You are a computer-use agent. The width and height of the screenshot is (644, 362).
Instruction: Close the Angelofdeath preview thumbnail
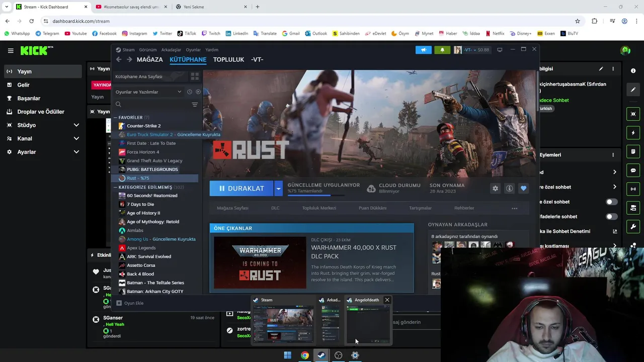pyautogui.click(x=387, y=300)
